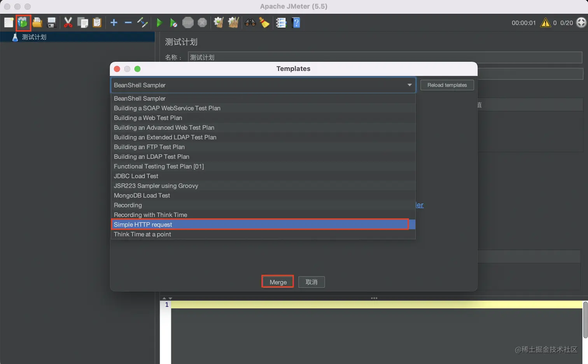The image size is (588, 364).
Task: Click the Cut scissors icon
Action: 68,23
